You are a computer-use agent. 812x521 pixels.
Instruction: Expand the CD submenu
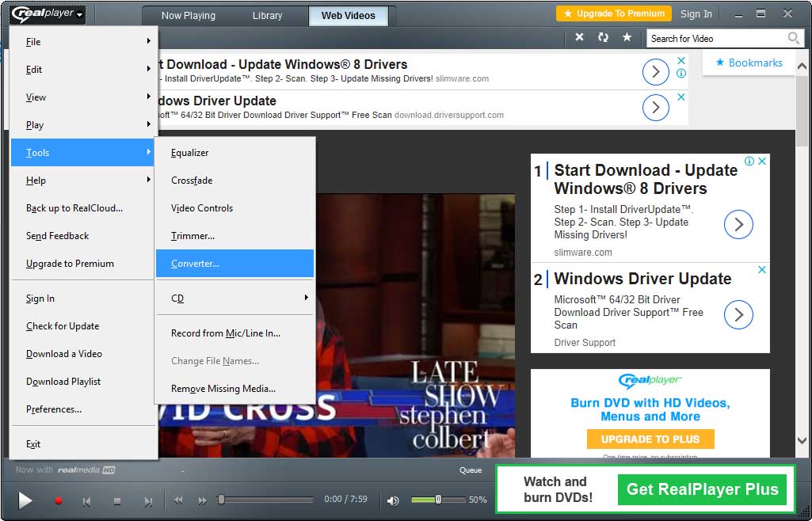(x=234, y=299)
